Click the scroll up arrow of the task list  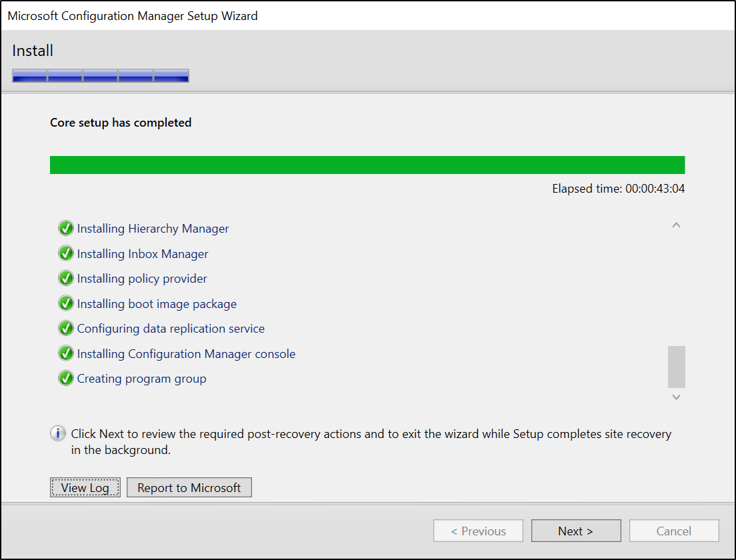pos(677,225)
